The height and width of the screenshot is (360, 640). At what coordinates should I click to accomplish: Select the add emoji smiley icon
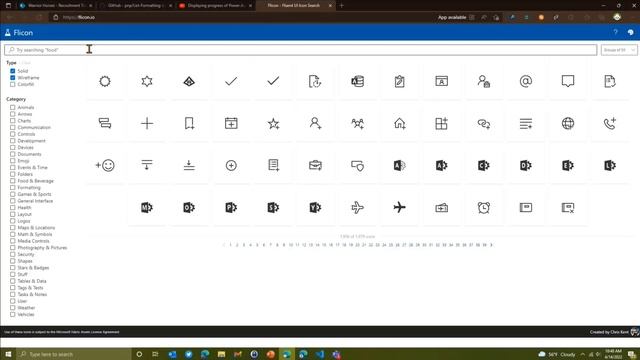pos(105,165)
